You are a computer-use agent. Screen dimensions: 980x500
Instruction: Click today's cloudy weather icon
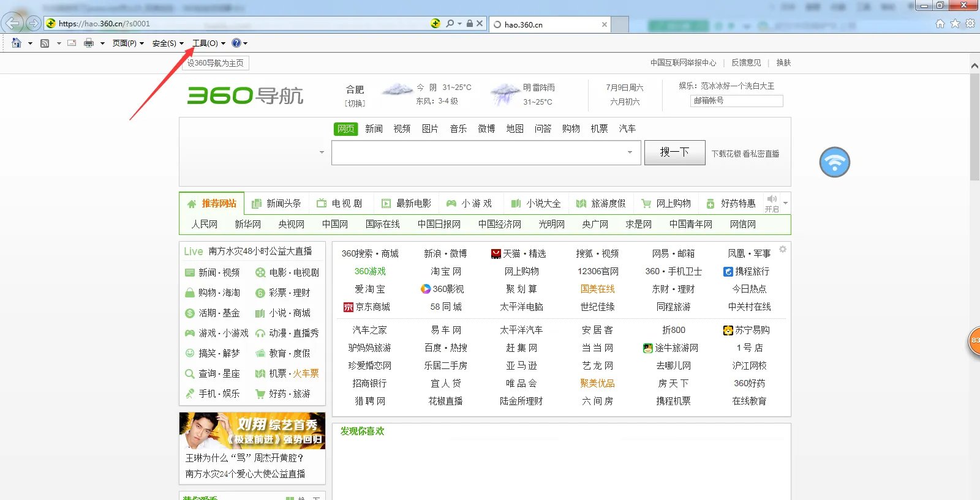tap(397, 91)
